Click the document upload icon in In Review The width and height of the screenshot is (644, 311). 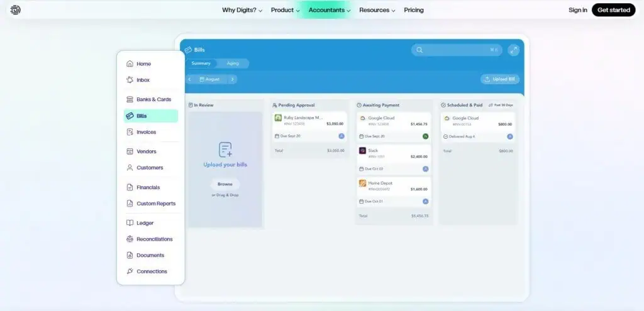(x=225, y=150)
